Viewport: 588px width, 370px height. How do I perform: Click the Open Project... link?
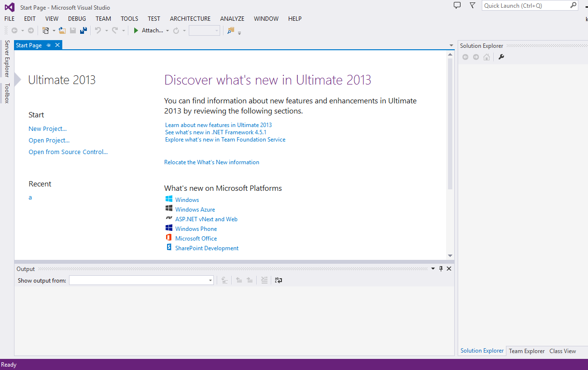pos(49,140)
